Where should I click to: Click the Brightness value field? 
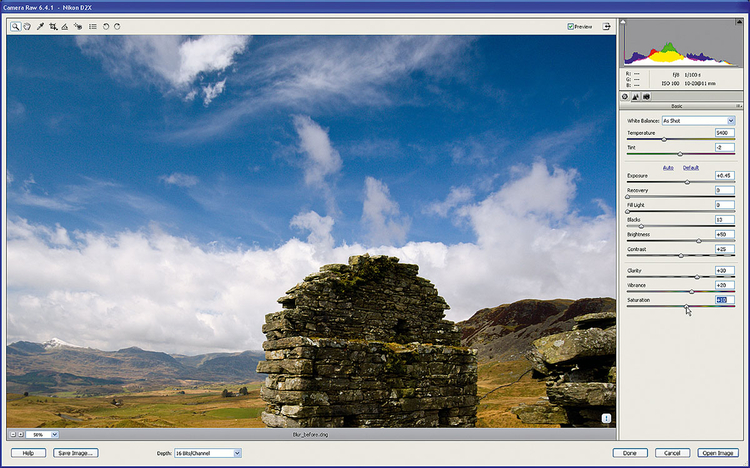click(725, 235)
